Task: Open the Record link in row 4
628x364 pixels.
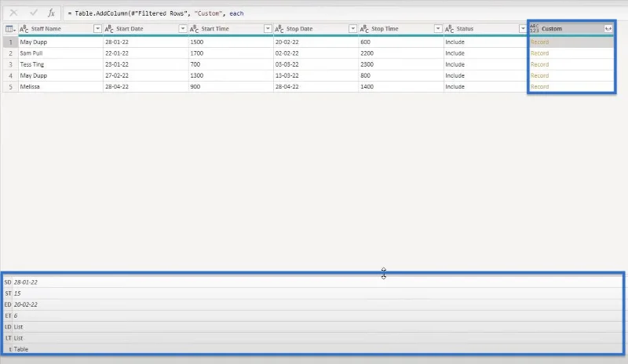Action: [x=539, y=75]
